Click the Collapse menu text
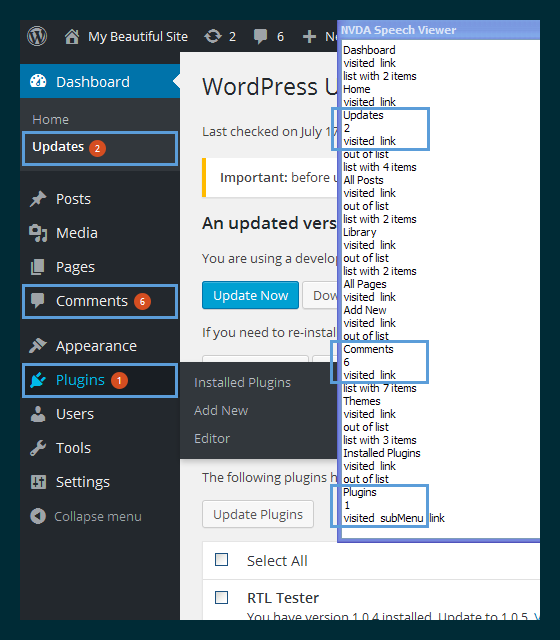Image resolution: width=560 pixels, height=640 pixels. coord(98,517)
